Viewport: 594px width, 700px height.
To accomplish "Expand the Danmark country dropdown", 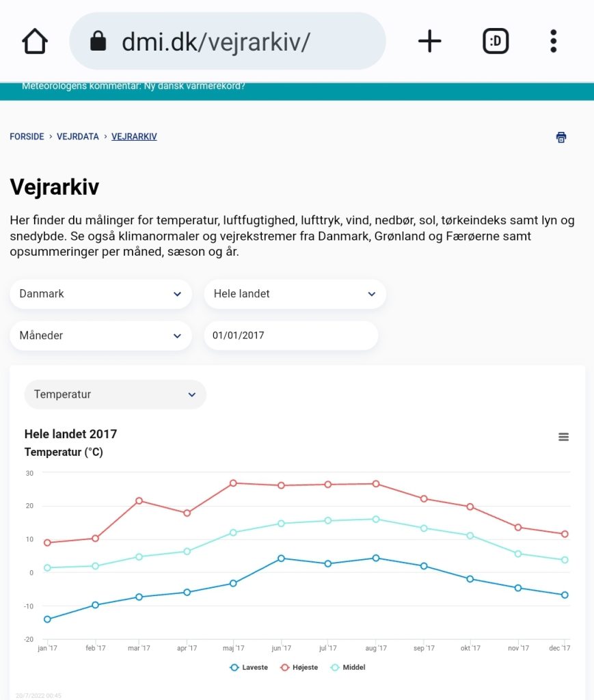I will coord(100,294).
